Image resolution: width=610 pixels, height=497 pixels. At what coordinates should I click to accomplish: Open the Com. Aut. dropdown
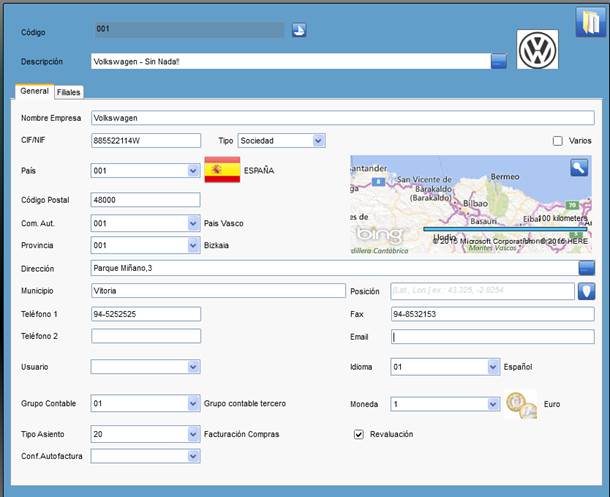193,224
